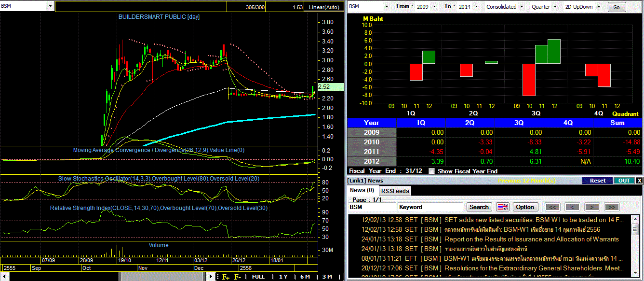Click the Thai/English language flag icon

tap(502, 207)
